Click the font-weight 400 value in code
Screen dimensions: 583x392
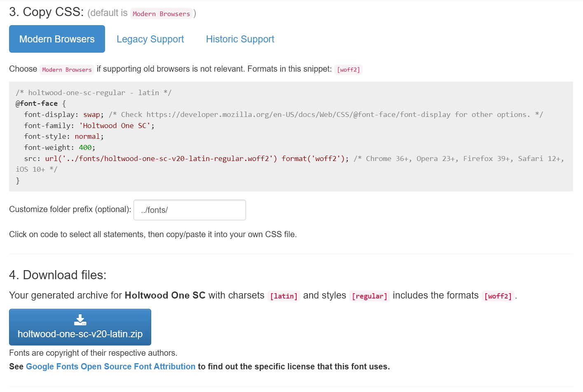click(x=85, y=147)
